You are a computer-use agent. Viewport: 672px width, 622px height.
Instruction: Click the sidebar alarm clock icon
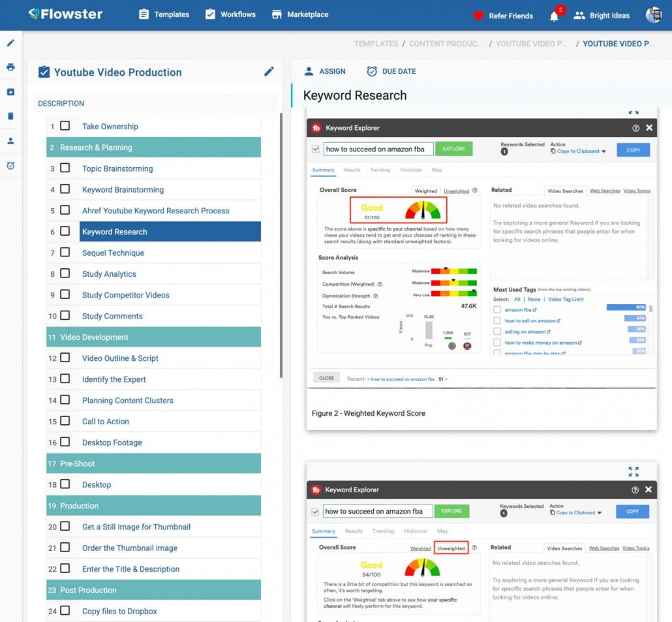click(x=10, y=166)
